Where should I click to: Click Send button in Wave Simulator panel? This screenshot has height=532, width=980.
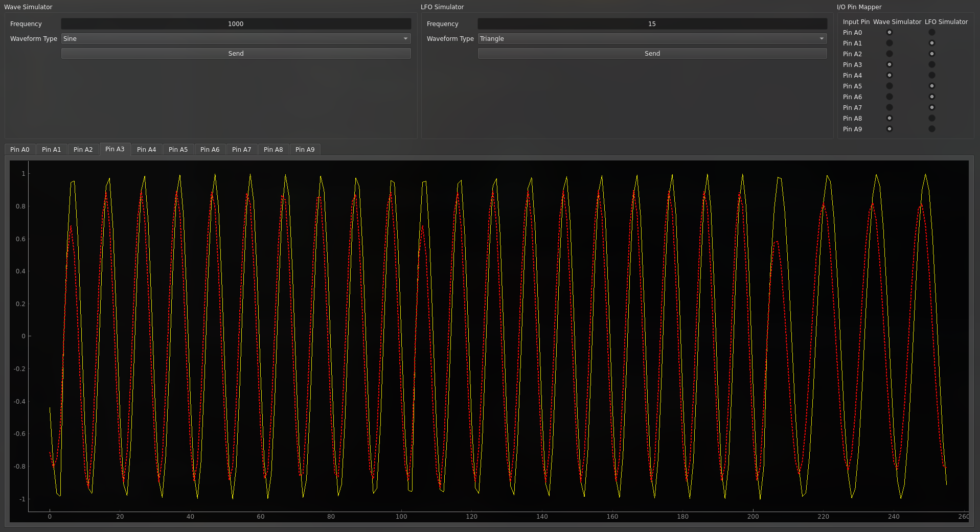click(x=236, y=54)
